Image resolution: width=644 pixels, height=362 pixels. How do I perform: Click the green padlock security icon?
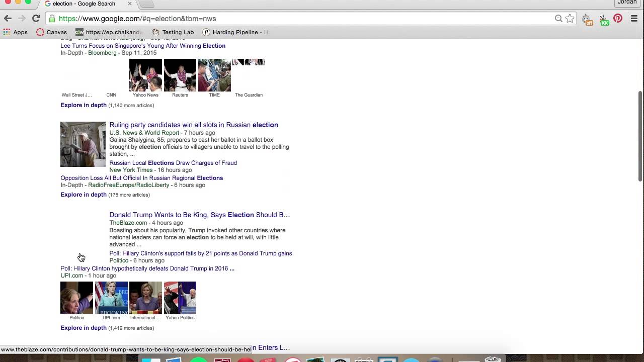(x=52, y=19)
